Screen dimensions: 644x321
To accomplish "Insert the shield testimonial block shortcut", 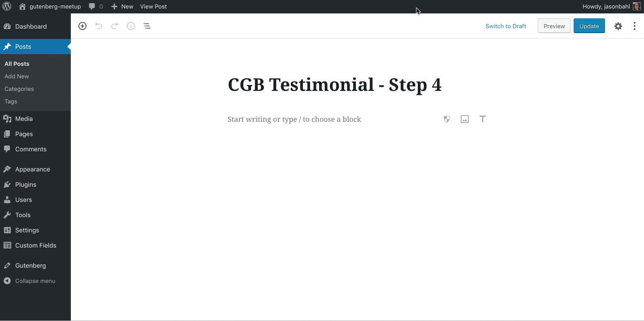I will 447,119.
